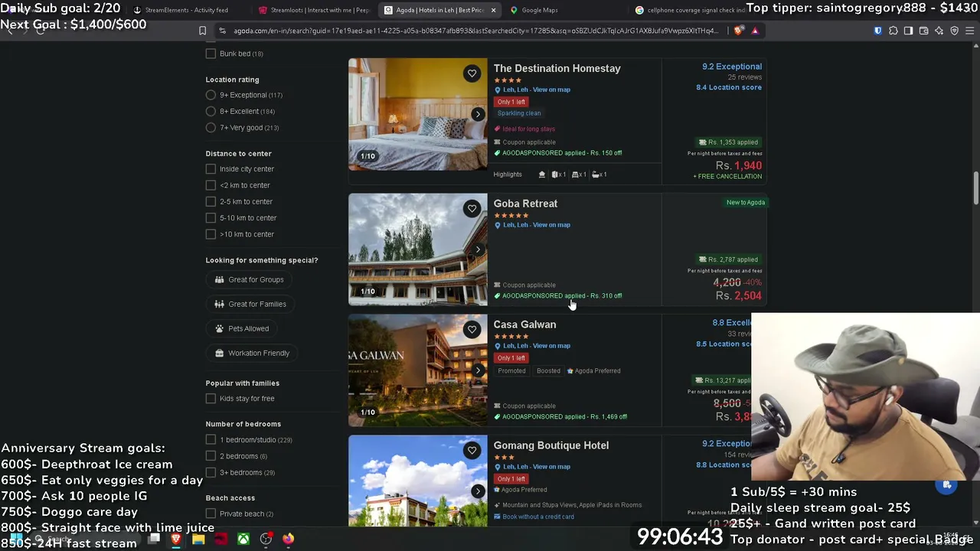
Task: Favorite The Destination Homestay with heart icon
Action: coord(472,73)
